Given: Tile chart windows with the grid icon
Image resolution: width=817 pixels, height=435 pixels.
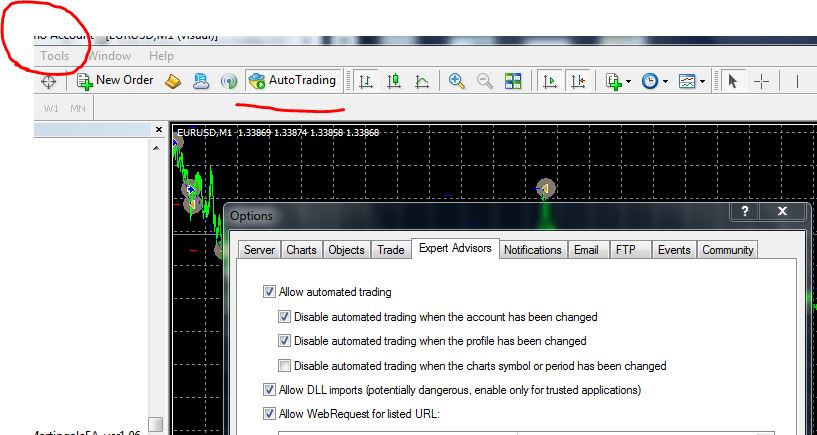Looking at the screenshot, I should click(513, 81).
